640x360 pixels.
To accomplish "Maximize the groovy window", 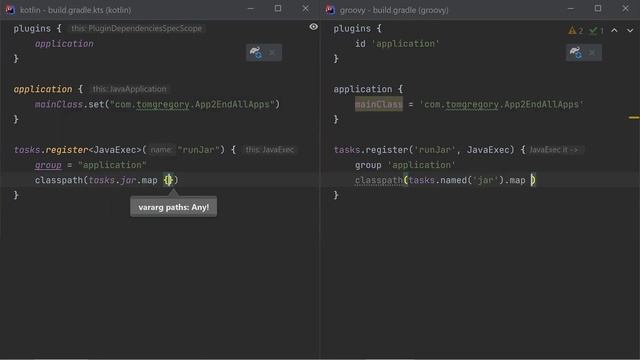I will click(x=598, y=9).
